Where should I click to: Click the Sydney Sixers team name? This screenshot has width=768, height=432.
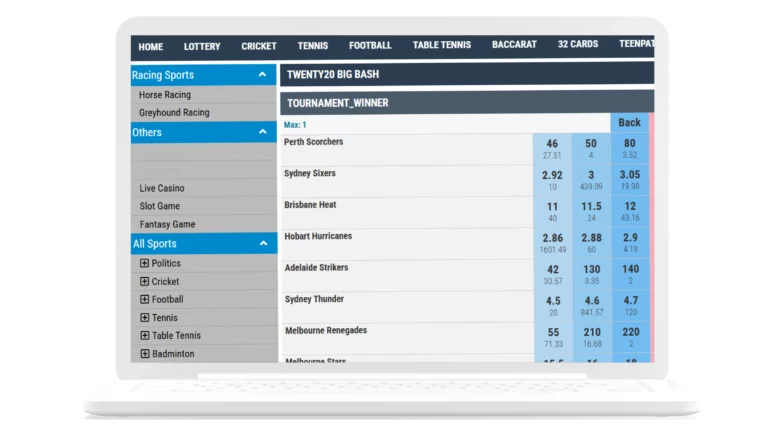(x=310, y=173)
